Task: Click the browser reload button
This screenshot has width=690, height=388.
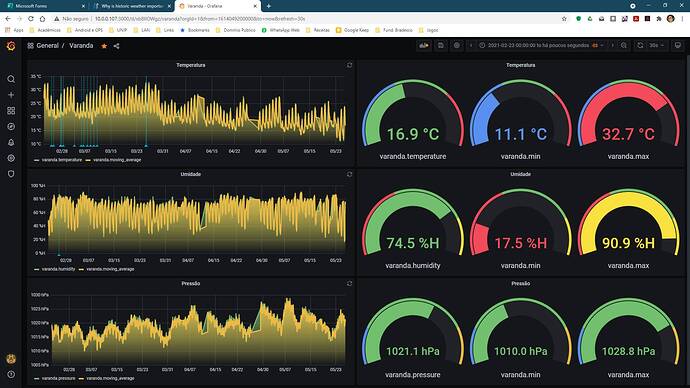Action: click(x=31, y=19)
